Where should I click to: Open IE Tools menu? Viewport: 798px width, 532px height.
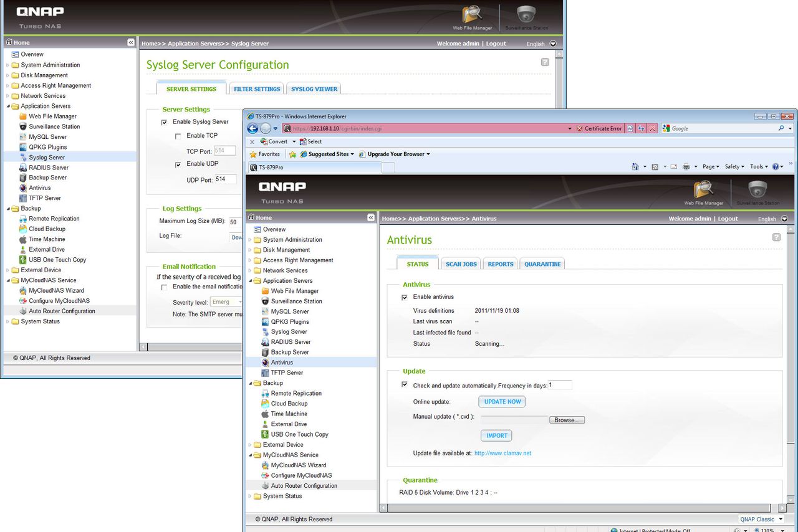coord(759,166)
